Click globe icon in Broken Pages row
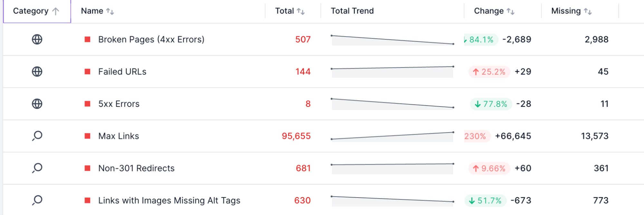This screenshot has width=644, height=215. coord(37,39)
